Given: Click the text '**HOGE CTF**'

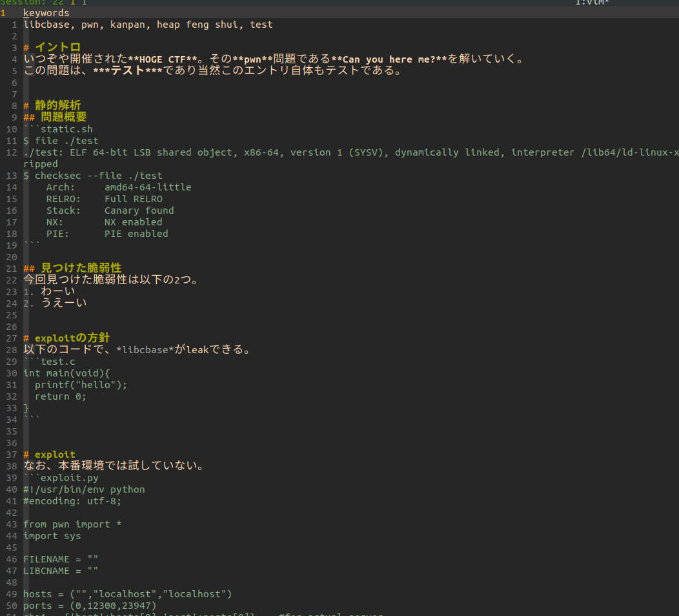Looking at the screenshot, I should (163, 59).
